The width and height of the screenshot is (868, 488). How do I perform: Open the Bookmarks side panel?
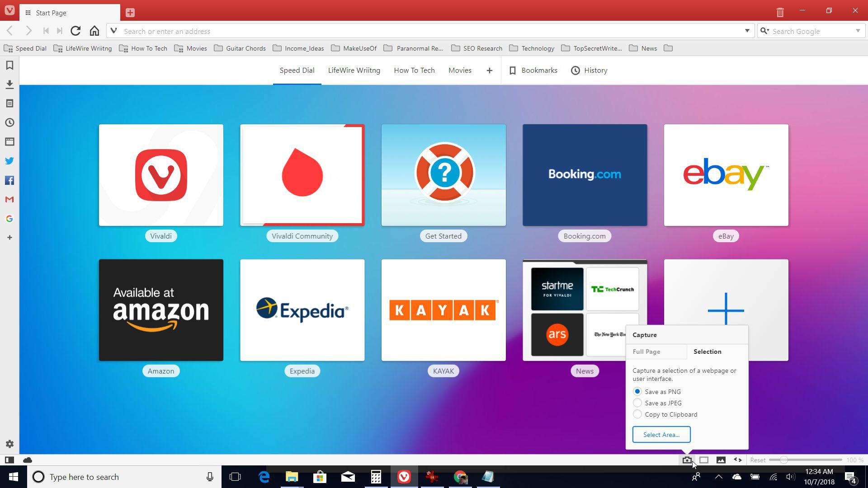click(x=9, y=66)
